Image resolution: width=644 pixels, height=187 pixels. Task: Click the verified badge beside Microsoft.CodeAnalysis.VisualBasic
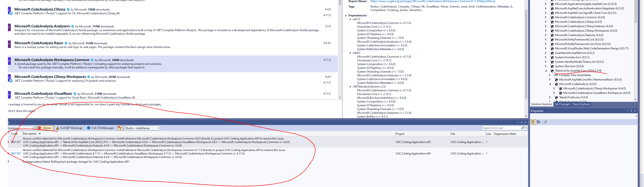coord(75,94)
